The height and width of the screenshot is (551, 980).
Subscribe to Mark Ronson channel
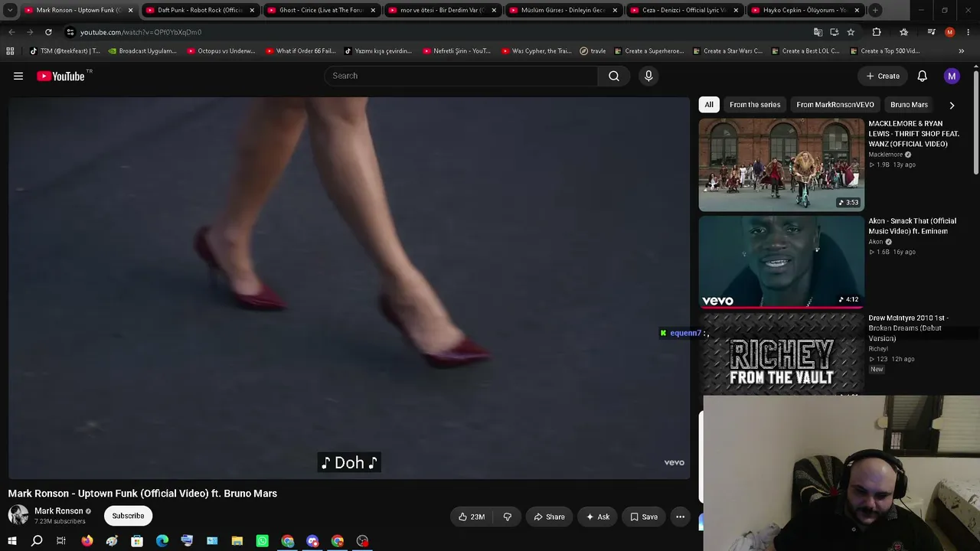[128, 516]
